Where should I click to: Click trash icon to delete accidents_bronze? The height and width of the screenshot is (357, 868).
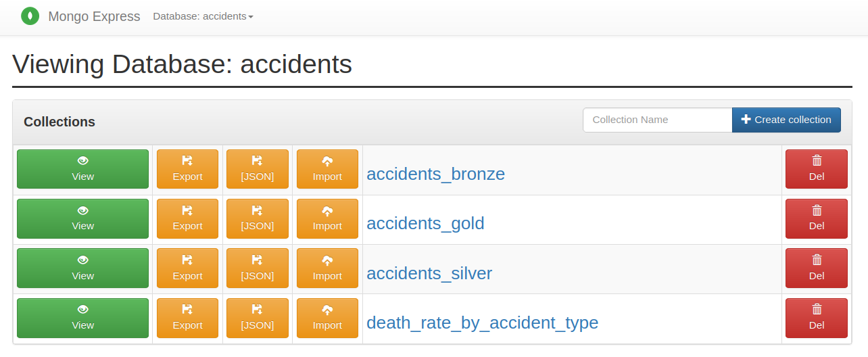tap(817, 161)
